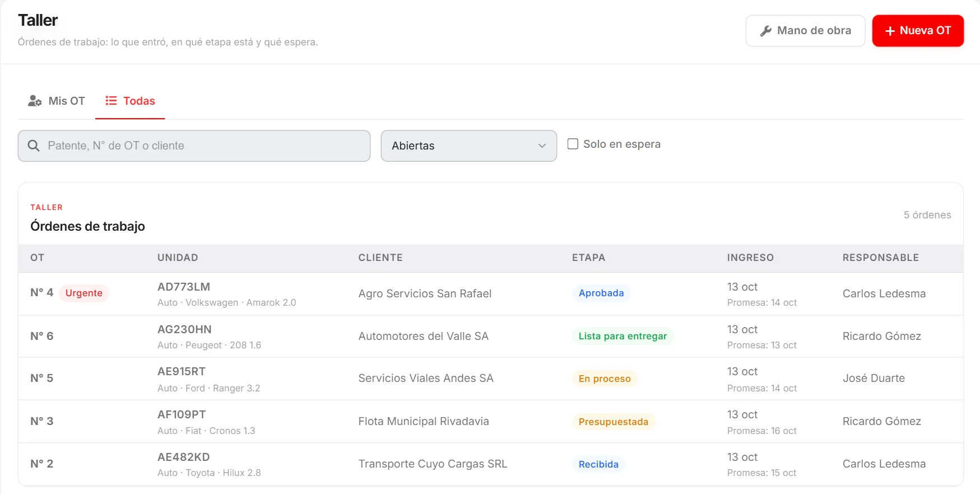This screenshot has width=980, height=495.
Task: Click the Lista para entregar status badge
Action: pos(623,336)
